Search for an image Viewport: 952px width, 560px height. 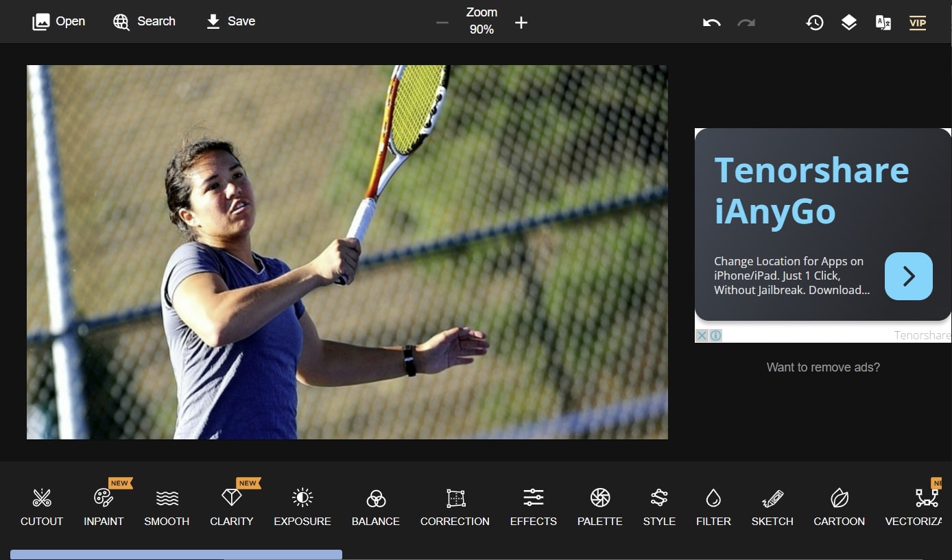click(144, 21)
